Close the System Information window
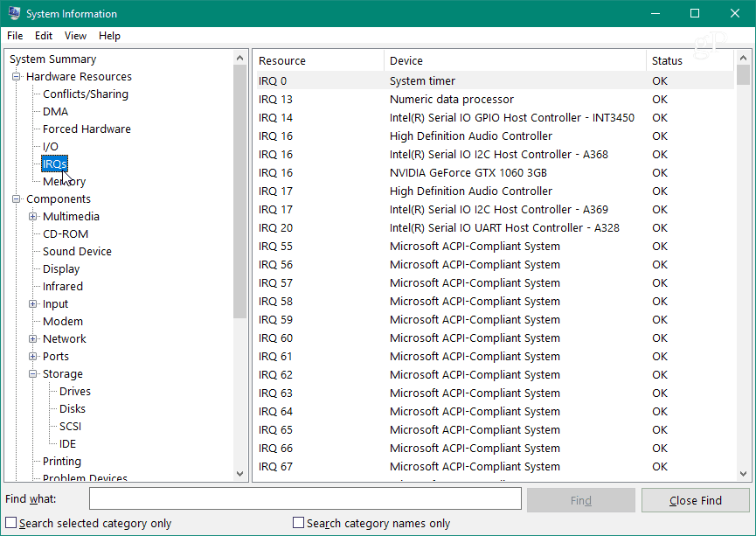Screen dimensions: 756x536 [735, 13]
